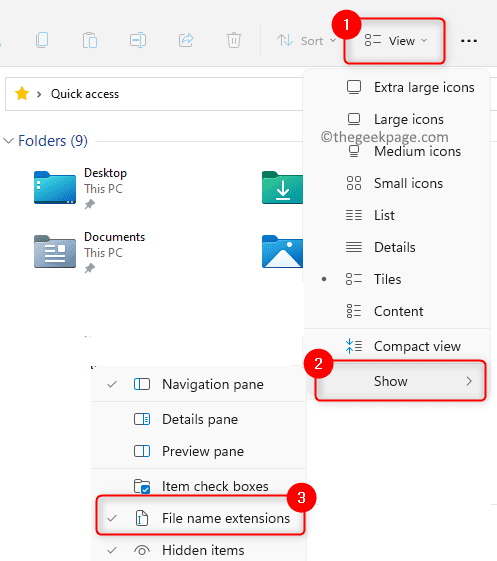Screen dimensions: 497x561
Task: Click the Share icon in toolbar
Action: click(x=186, y=40)
